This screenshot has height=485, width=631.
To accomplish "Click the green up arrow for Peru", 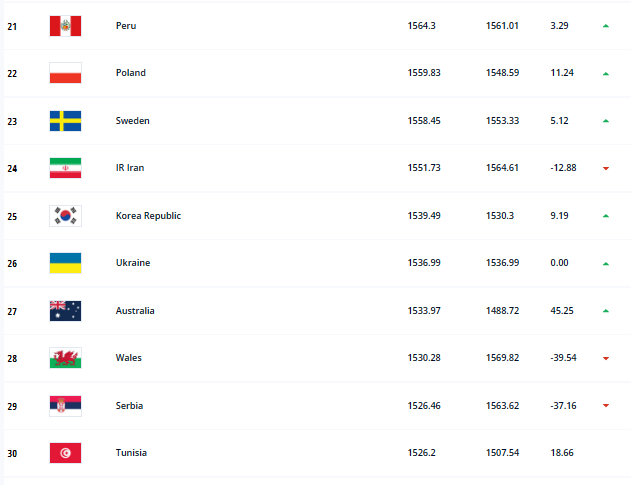I will pos(606,26).
